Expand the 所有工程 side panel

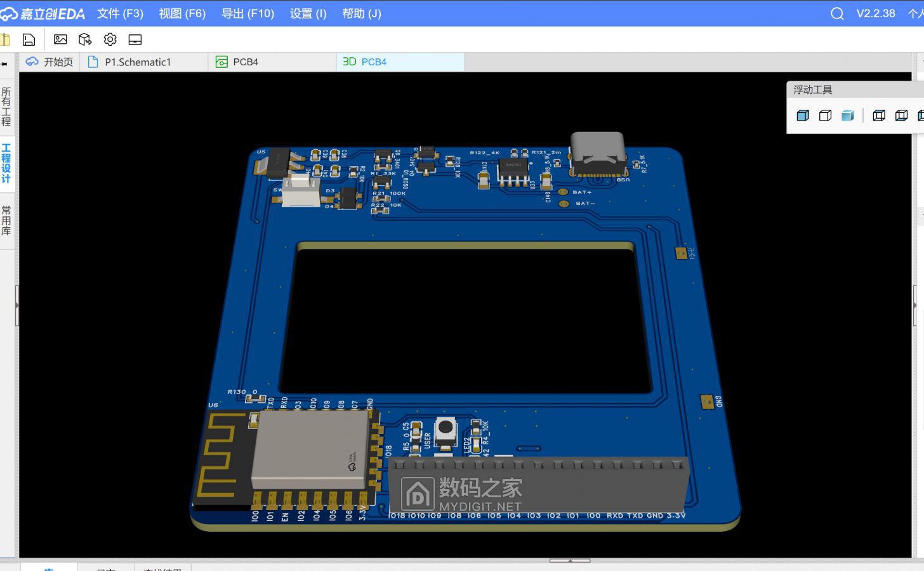pyautogui.click(x=6, y=107)
